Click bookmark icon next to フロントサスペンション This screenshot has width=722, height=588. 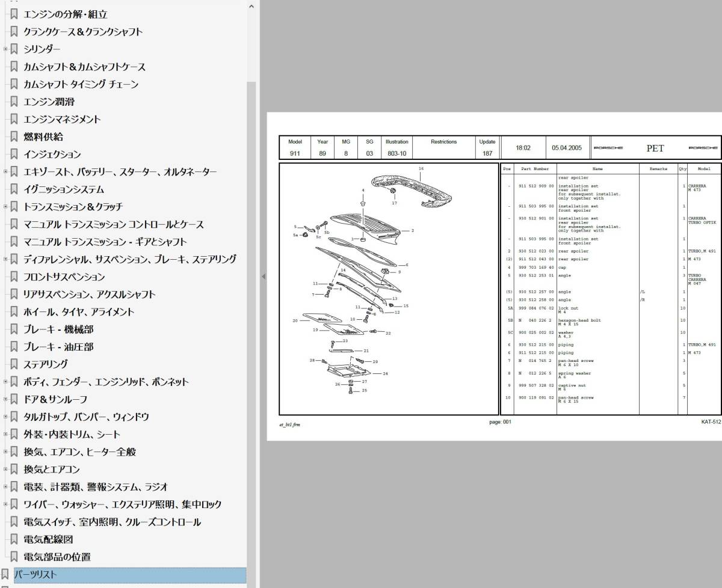pos(14,277)
